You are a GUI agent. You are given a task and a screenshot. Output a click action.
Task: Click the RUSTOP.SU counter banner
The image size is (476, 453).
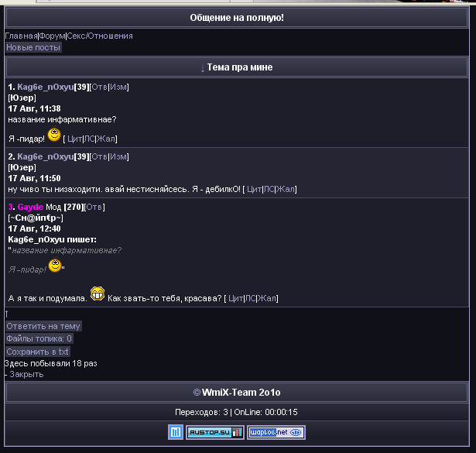pyautogui.click(x=215, y=432)
